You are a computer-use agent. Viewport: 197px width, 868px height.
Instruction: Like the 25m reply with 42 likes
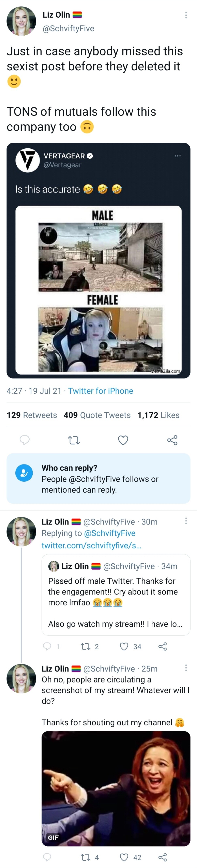[124, 857]
